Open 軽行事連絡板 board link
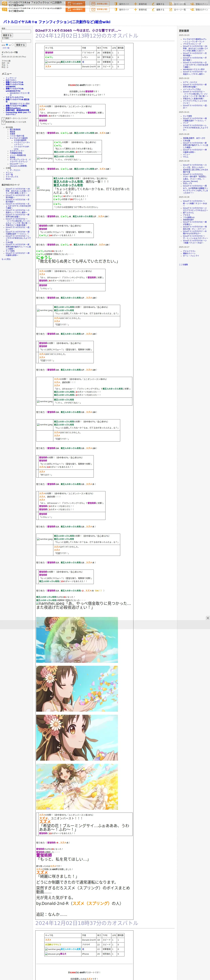 coord(15,129)
